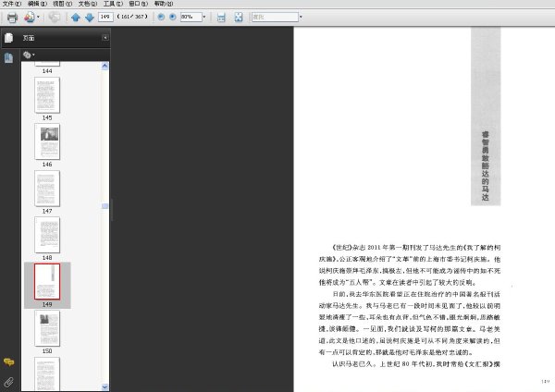Viewport: 555px width, 392px height.
Task: Click the scrolling page fit-width icon
Action: (x=221, y=17)
